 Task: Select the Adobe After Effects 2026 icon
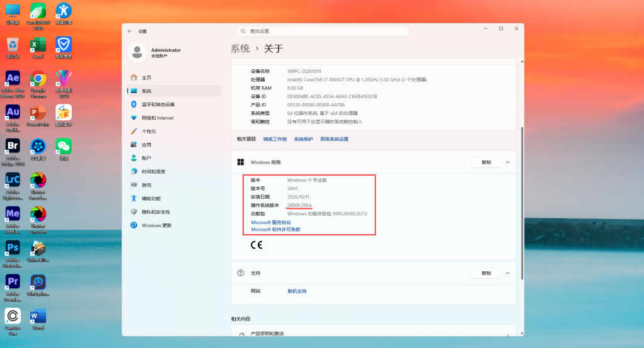point(13,84)
